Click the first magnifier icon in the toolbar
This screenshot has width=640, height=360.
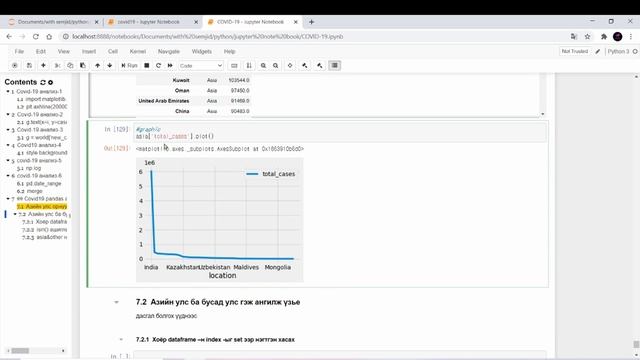[x=263, y=65]
